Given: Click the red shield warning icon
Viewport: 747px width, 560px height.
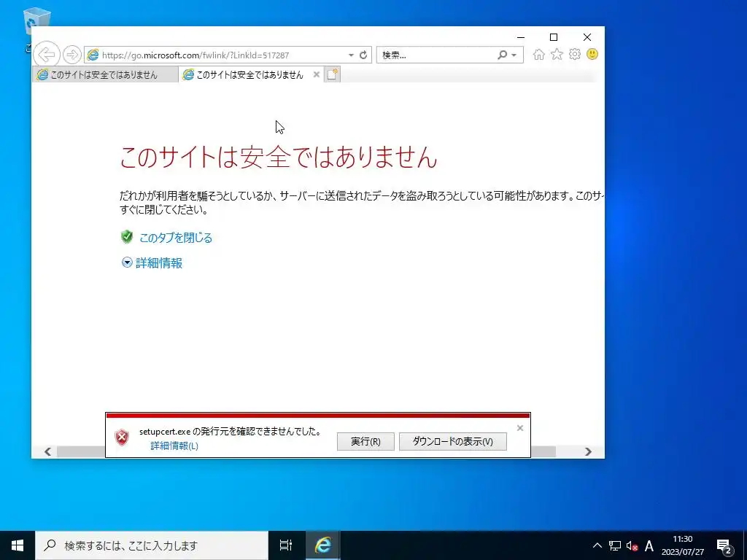Looking at the screenshot, I should pyautogui.click(x=122, y=437).
